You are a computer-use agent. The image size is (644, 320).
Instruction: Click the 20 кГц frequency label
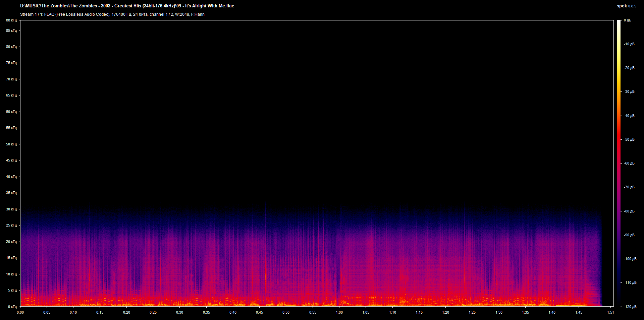(x=11, y=242)
